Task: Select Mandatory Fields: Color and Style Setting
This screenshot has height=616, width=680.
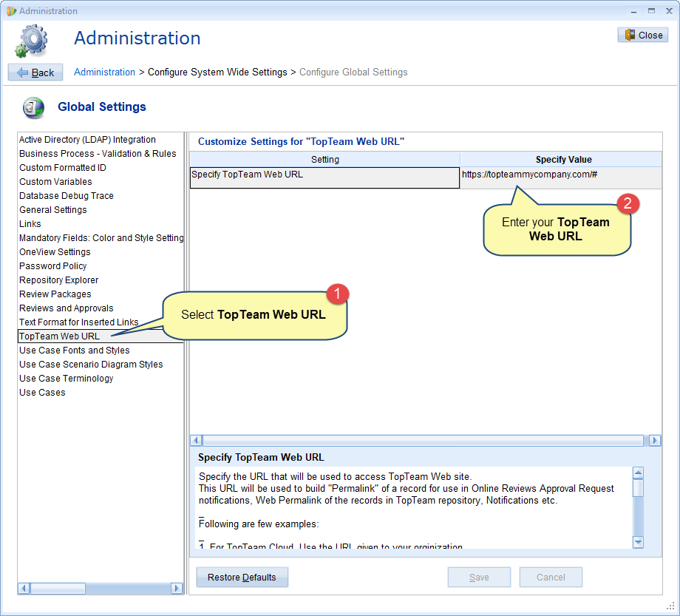Action: pos(101,237)
